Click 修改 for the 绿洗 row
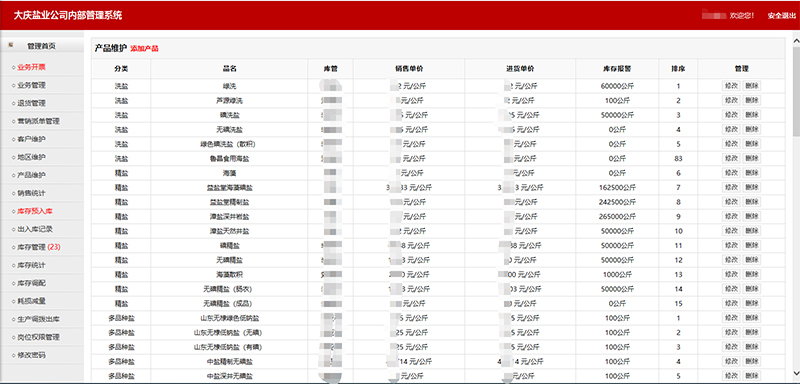This screenshot has height=384, width=800. (x=731, y=86)
